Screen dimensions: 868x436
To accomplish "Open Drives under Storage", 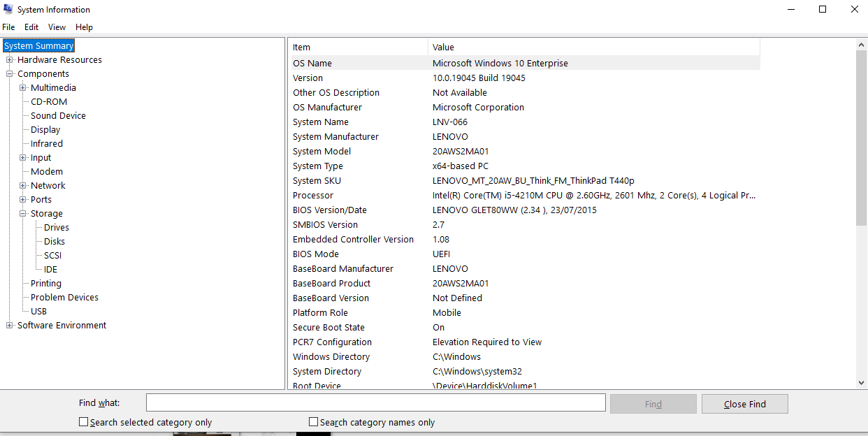I will (57, 228).
